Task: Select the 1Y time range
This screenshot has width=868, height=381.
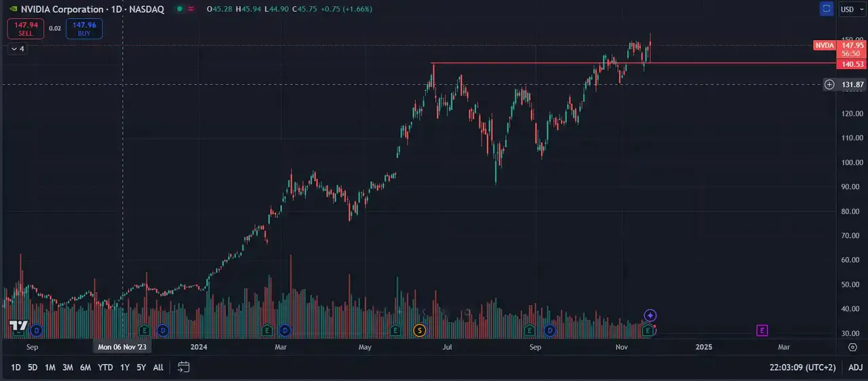Action: [125, 367]
